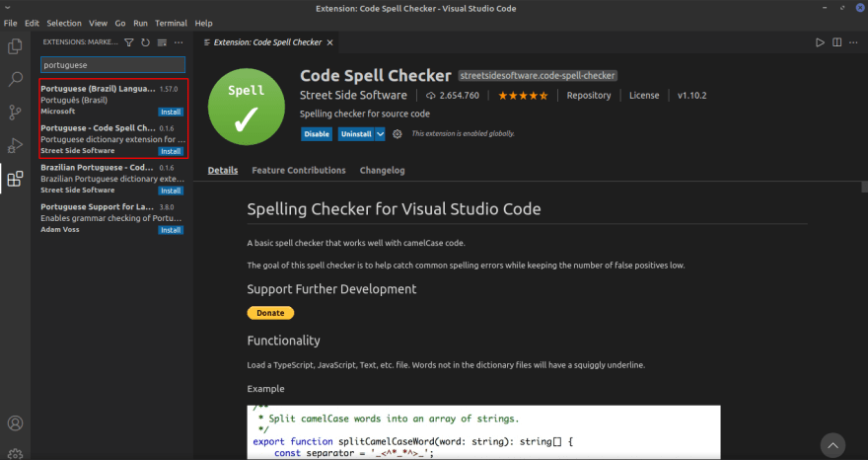Clear extensions search results icon
The width and height of the screenshot is (868, 460).
[162, 42]
